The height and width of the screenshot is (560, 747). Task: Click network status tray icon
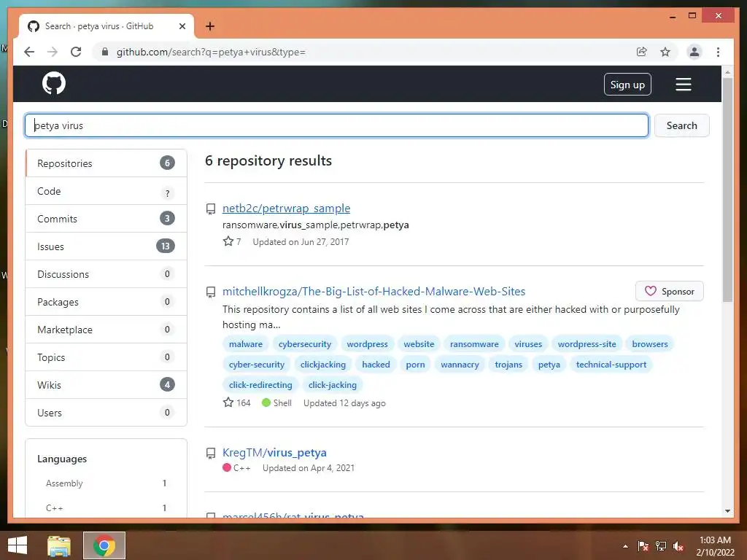point(661,546)
